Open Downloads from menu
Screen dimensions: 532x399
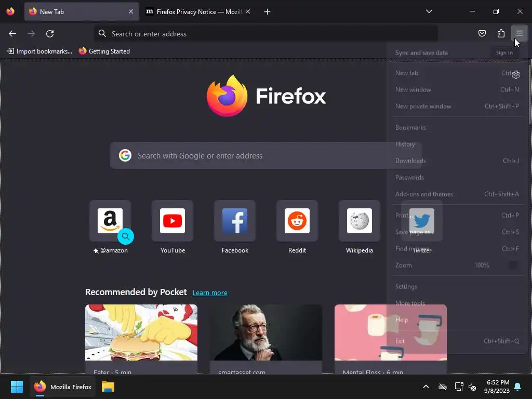click(x=457, y=161)
